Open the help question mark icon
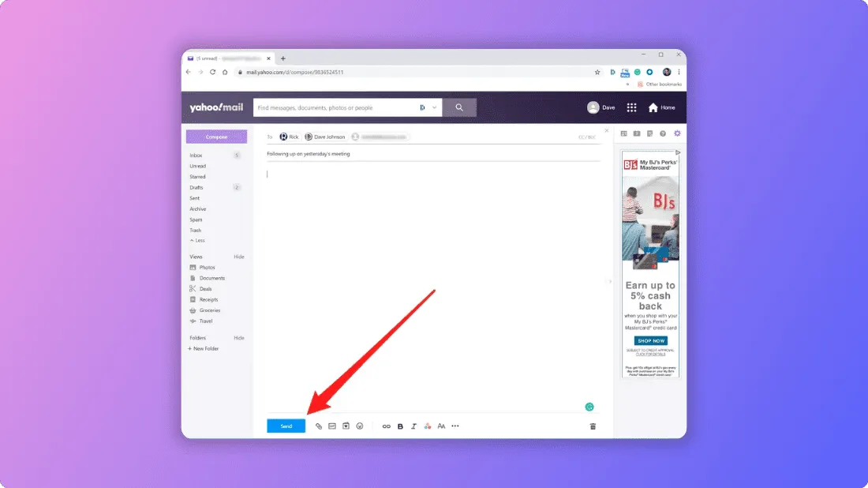The image size is (868, 488). tap(663, 133)
